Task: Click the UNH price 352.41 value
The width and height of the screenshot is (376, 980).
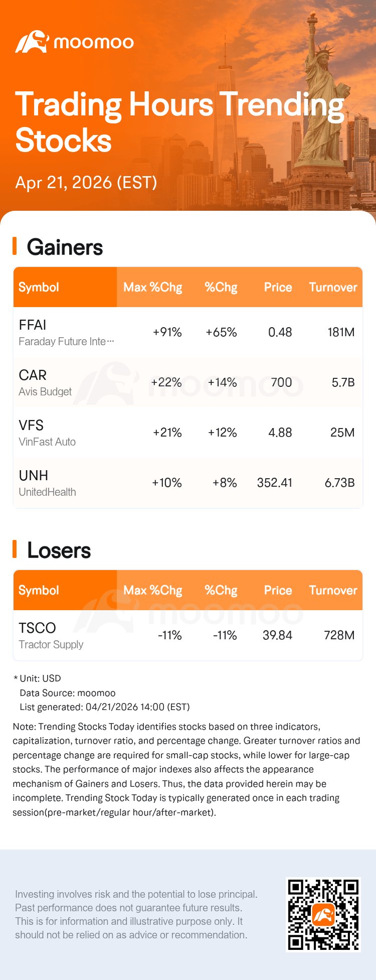Action: point(274,483)
